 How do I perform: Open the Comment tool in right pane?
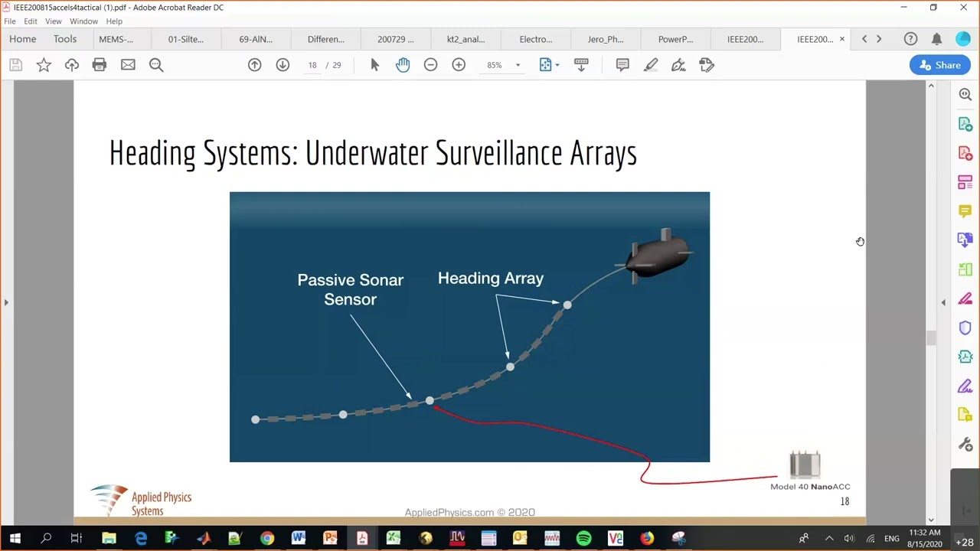[x=965, y=211]
